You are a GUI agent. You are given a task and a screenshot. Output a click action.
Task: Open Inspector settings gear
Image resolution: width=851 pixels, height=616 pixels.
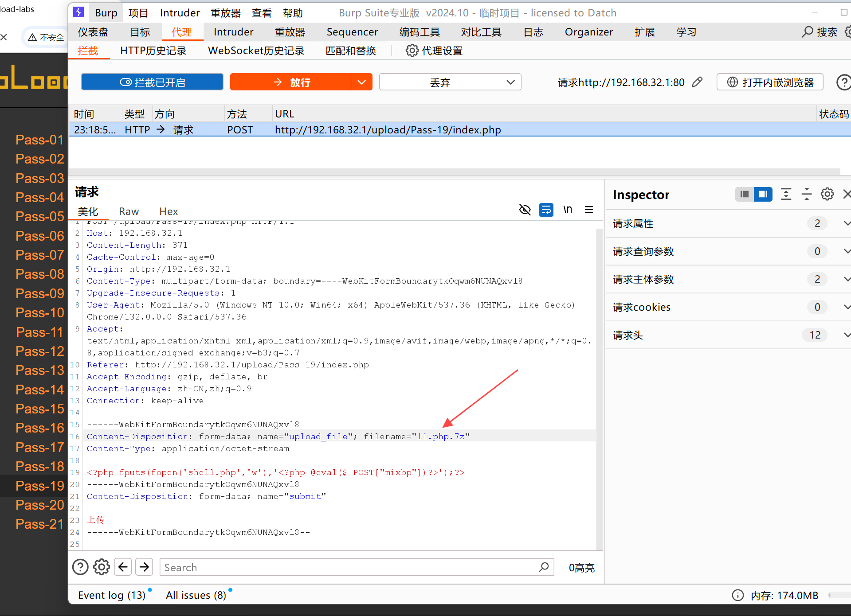click(827, 194)
